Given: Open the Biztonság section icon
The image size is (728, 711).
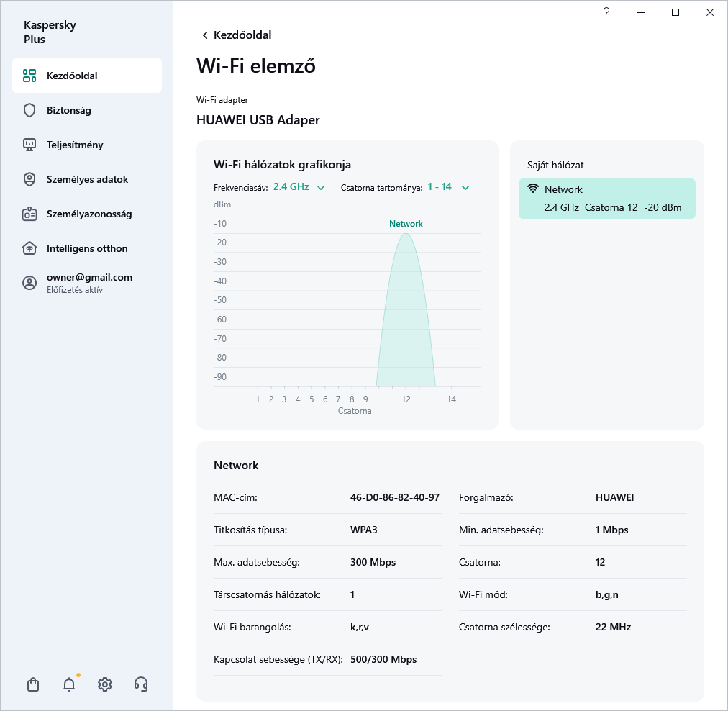Looking at the screenshot, I should point(29,110).
